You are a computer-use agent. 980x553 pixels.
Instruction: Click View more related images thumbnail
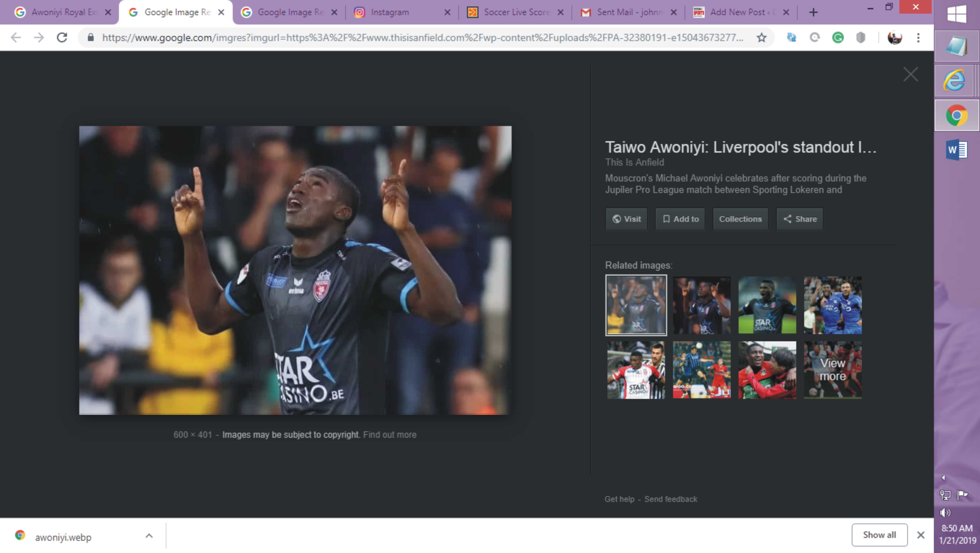pyautogui.click(x=832, y=370)
